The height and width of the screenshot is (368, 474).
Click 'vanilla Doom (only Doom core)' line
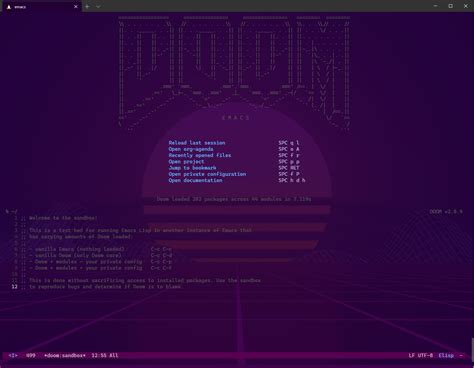click(77, 256)
